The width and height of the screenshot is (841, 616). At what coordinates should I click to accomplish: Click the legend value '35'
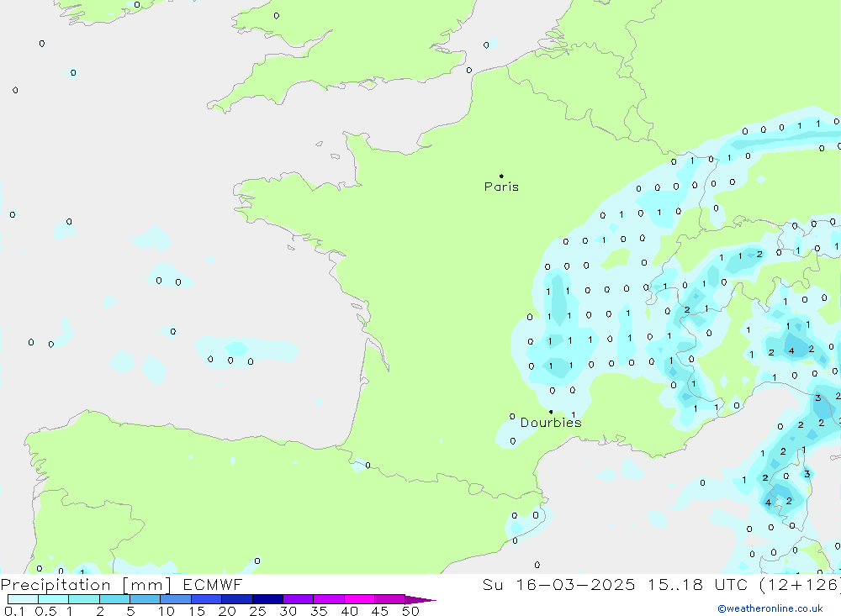pyautogui.click(x=319, y=611)
